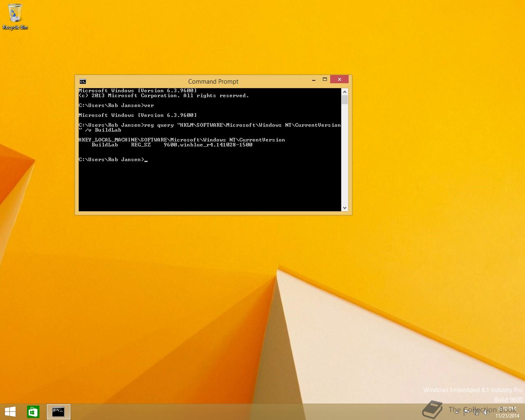Launch the Store app from taskbar
This screenshot has height=420, width=525.
click(33, 412)
